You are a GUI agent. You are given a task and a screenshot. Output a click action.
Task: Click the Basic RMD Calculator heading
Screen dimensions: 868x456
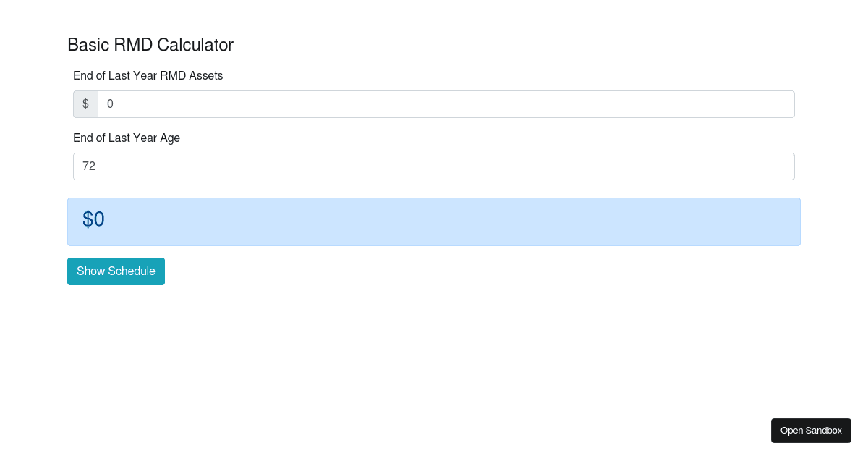click(x=150, y=44)
